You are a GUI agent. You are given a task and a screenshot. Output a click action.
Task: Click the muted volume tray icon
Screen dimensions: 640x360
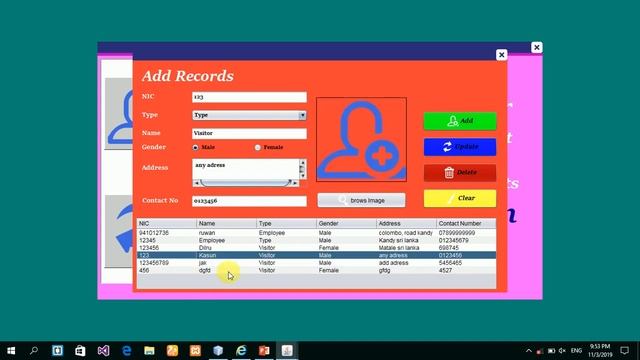[x=562, y=351]
